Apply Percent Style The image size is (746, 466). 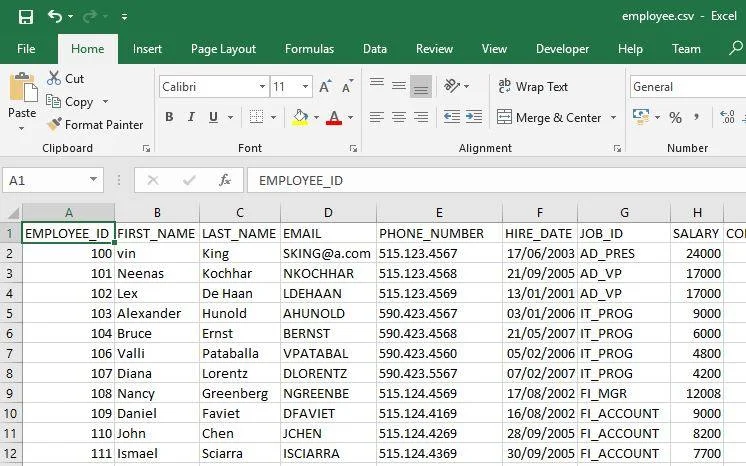click(675, 117)
